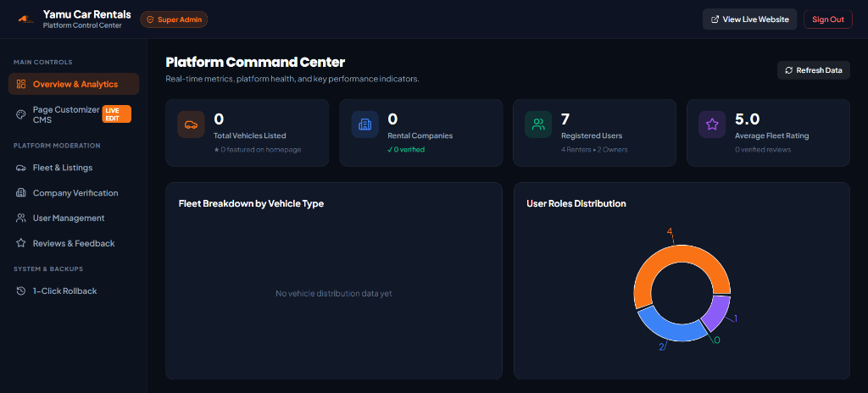868x393 pixels.
Task: Click the blue donut chart segment
Action: tap(672, 328)
